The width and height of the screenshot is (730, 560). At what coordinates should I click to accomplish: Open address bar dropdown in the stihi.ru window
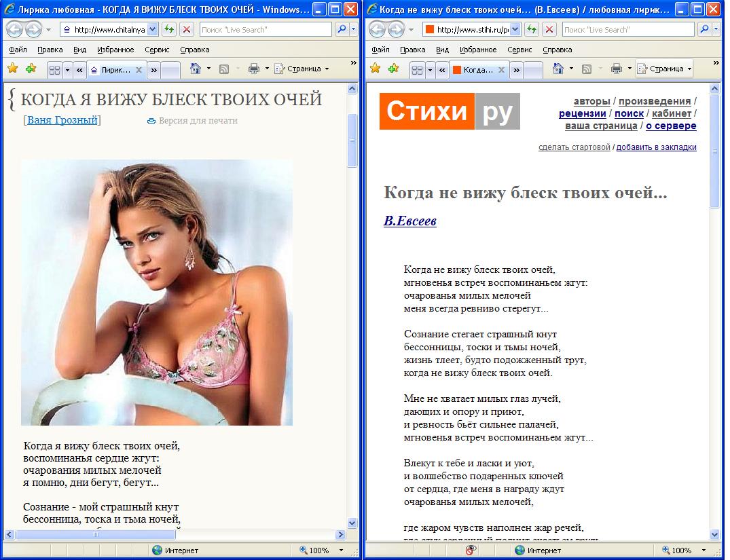pos(515,30)
